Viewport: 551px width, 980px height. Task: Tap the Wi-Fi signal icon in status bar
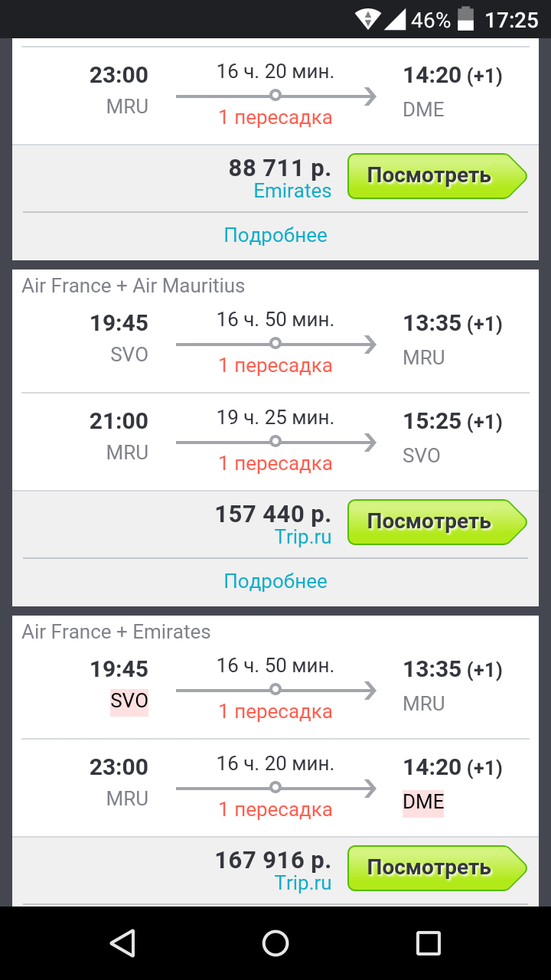click(368, 19)
